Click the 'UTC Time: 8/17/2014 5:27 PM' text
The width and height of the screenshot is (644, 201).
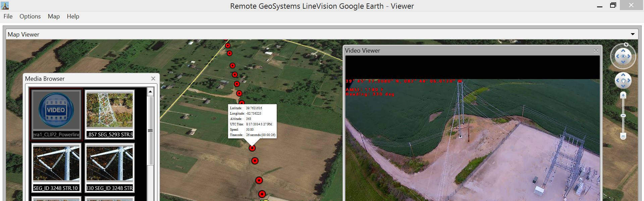tap(251, 124)
